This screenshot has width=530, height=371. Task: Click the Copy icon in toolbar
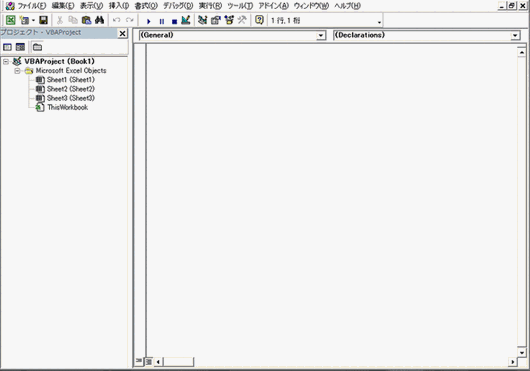tap(73, 20)
